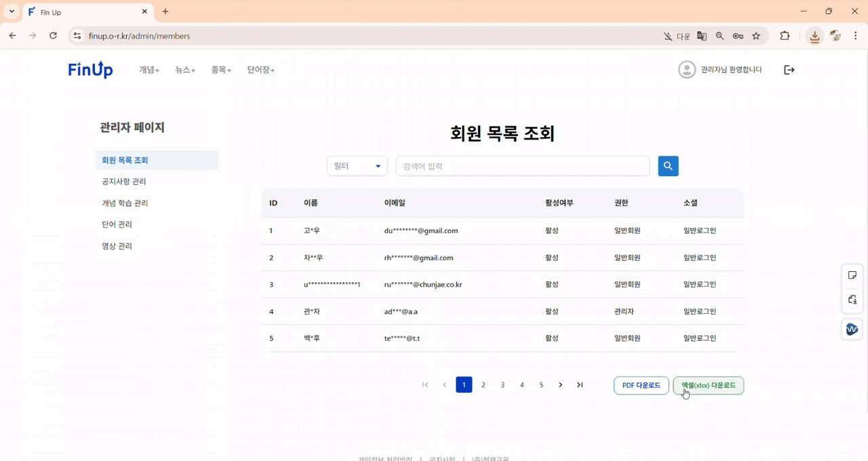Click the extensions puzzle icon
This screenshot has height=461, width=868.
click(785, 35)
